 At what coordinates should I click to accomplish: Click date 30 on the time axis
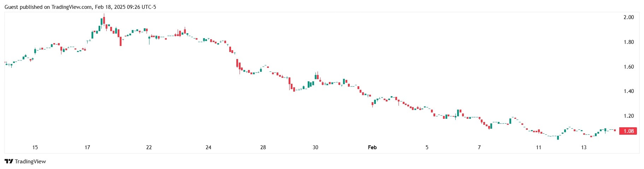click(315, 147)
